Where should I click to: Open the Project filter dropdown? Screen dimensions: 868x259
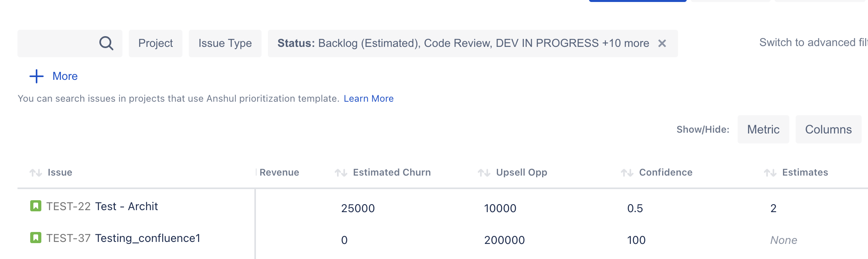click(155, 43)
